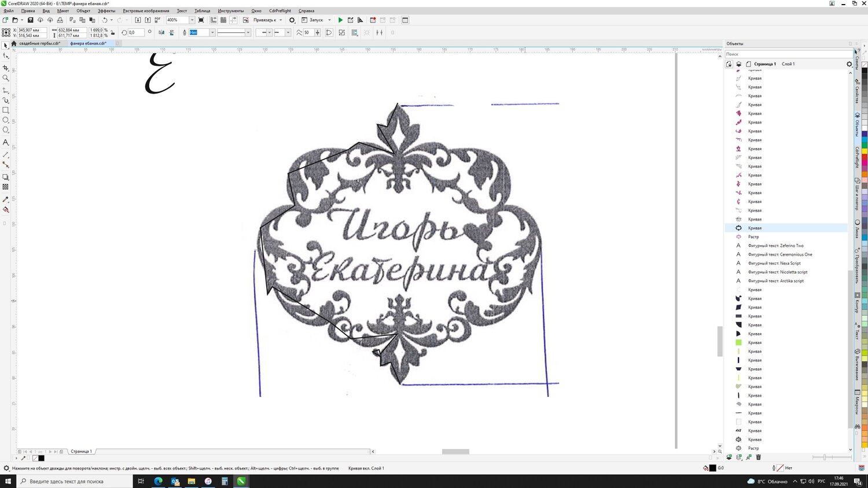Select the Rectangle tool
Screen dimensions: 868x488
point(6,110)
